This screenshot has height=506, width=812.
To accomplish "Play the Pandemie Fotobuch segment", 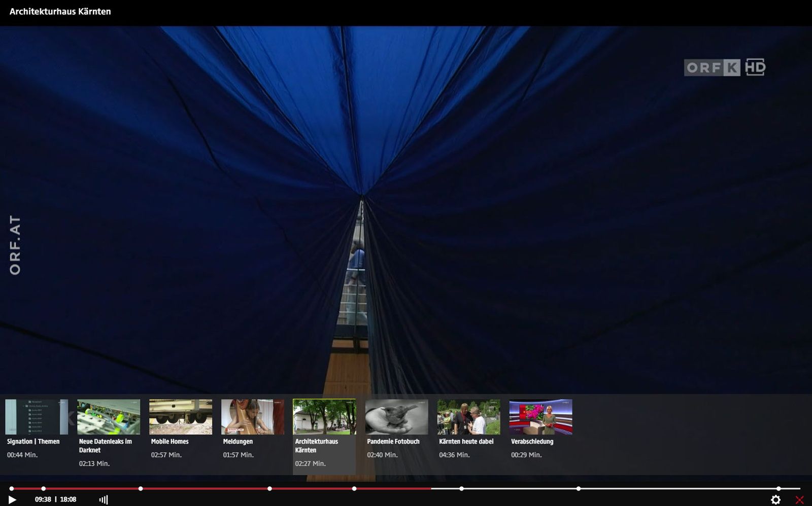I will point(396,417).
